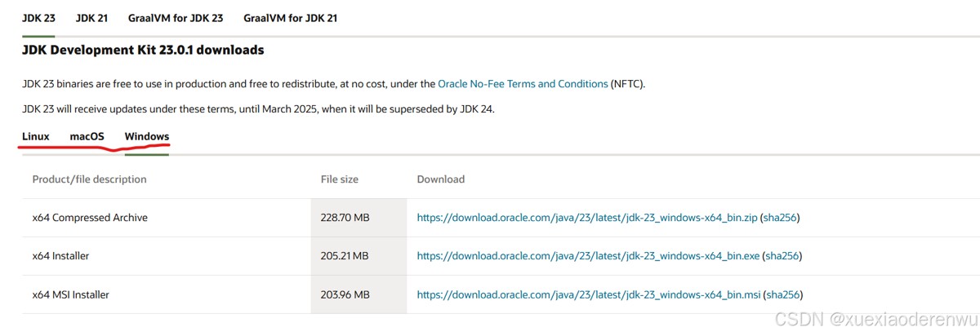Go to the GraalVM for JDK 21 tab
Viewport: 980px width, 336px height.
pyautogui.click(x=290, y=17)
